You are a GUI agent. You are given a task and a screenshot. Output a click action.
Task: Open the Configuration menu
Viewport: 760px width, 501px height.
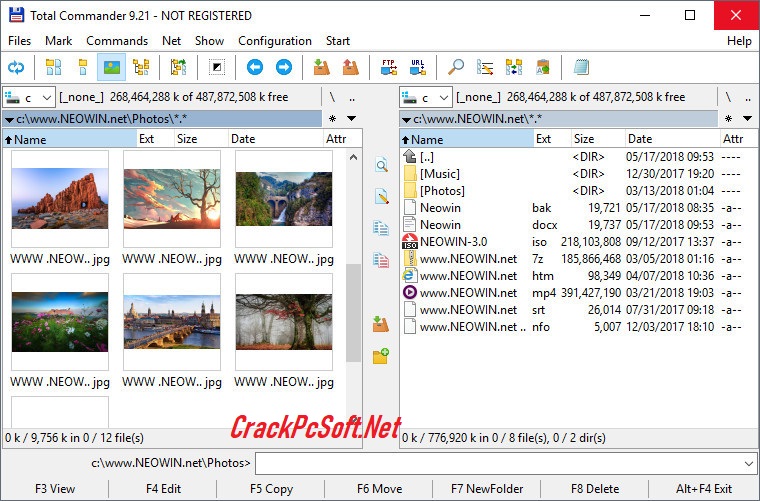[x=275, y=41]
